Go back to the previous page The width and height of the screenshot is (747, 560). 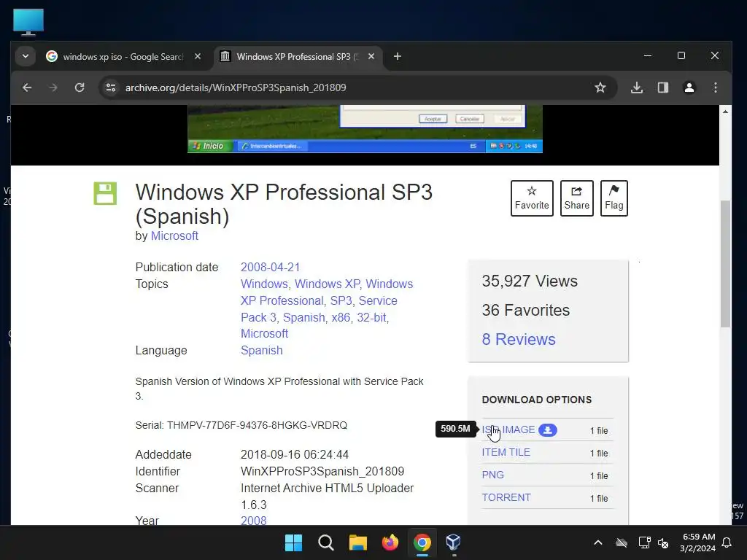coord(27,87)
